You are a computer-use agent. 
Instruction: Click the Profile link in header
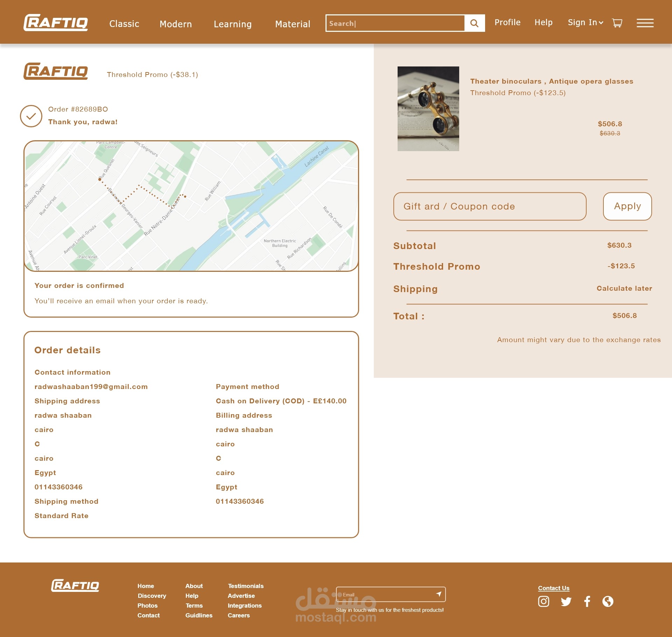click(507, 22)
